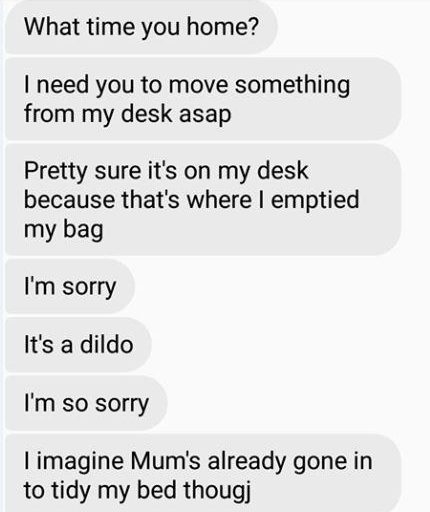This screenshot has width=430, height=512.
Task: Tap the 'Pretty sure it's on my desk' message
Action: tap(203, 200)
